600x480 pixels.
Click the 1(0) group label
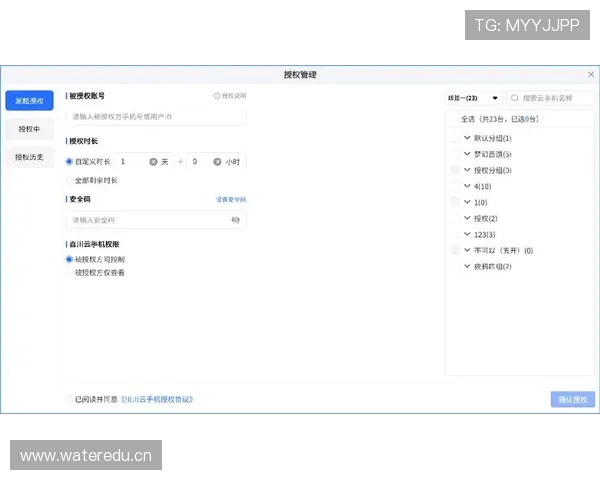pos(481,202)
